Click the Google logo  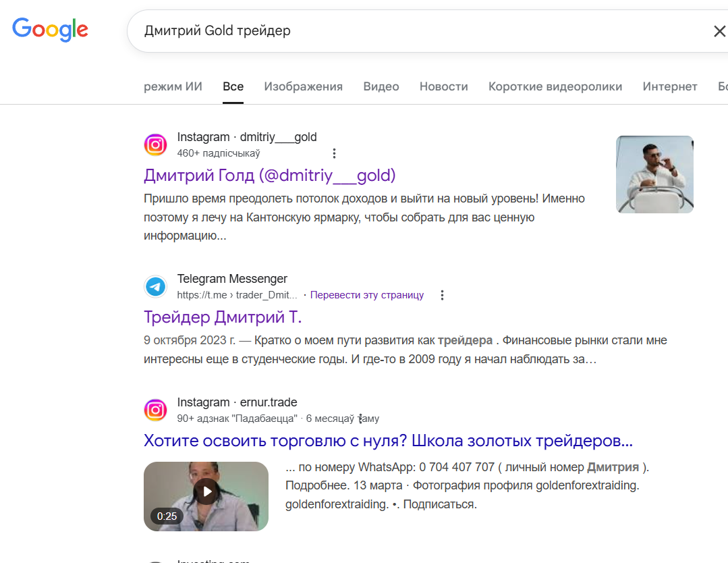coord(50,30)
